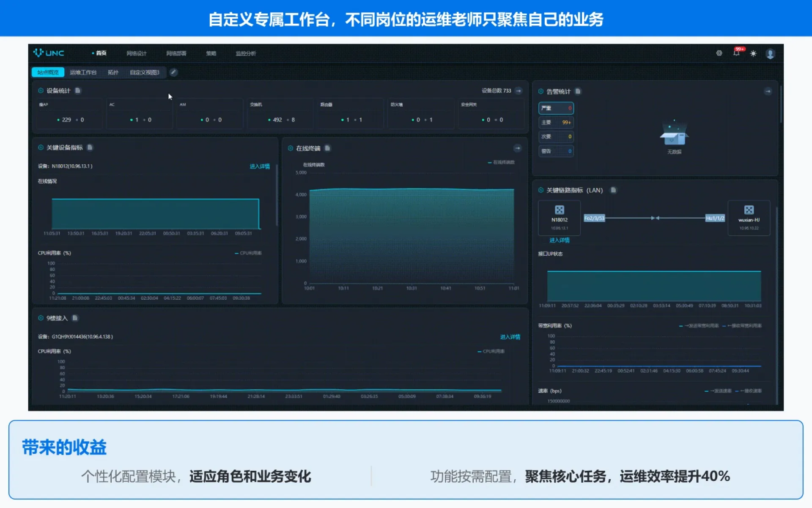Click arrow icon beside 设备总数 733
This screenshot has height=508, width=812.
point(518,91)
